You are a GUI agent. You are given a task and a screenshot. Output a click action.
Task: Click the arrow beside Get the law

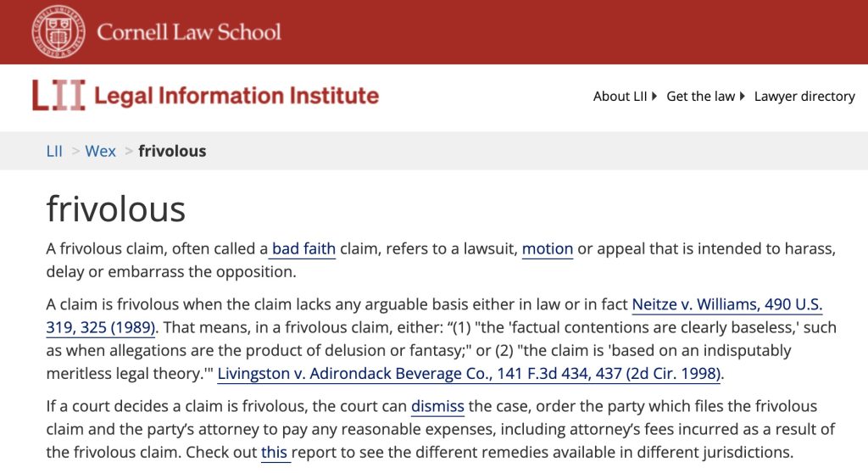743,96
